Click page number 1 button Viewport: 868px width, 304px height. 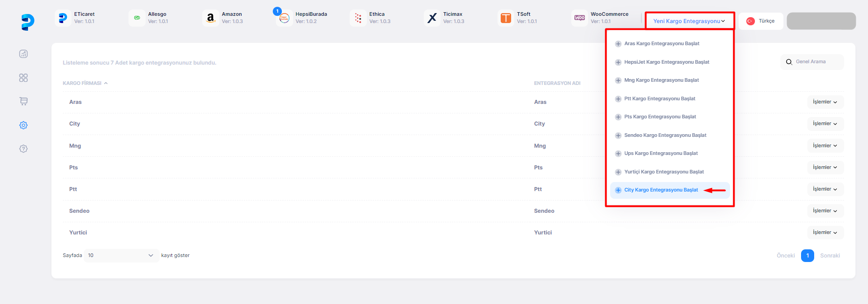tap(807, 256)
